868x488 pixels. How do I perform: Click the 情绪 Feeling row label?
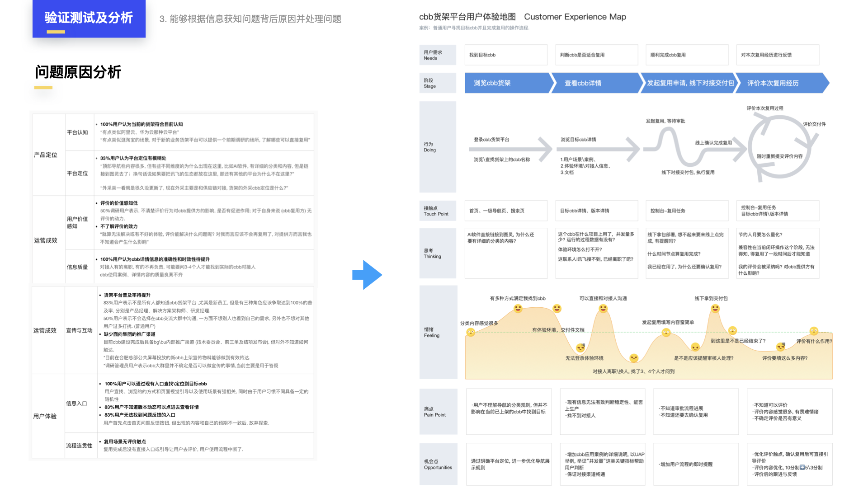438,332
